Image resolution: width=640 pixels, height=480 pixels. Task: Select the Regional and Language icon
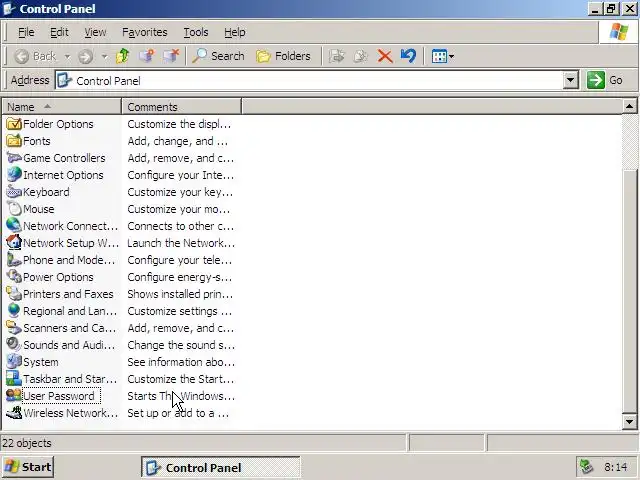[14, 311]
